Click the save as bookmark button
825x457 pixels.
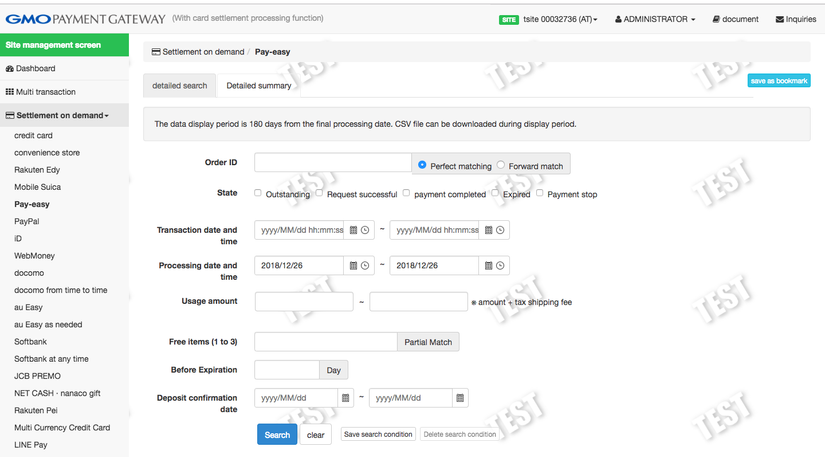tap(778, 81)
